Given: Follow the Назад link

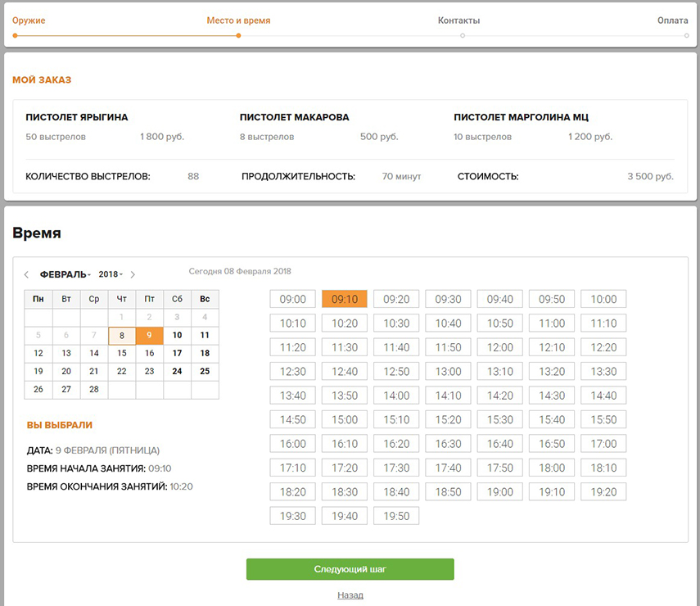Looking at the screenshot, I should [x=350, y=595].
